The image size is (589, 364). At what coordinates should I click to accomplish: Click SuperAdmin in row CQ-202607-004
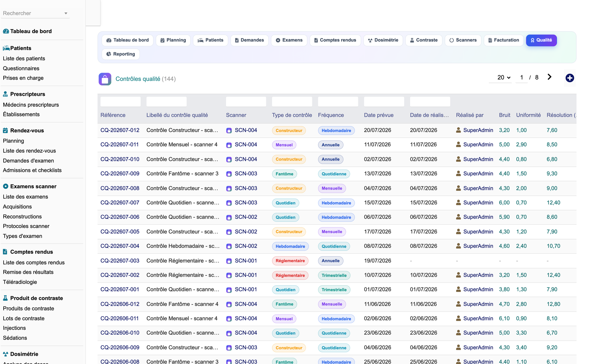[x=478, y=246]
